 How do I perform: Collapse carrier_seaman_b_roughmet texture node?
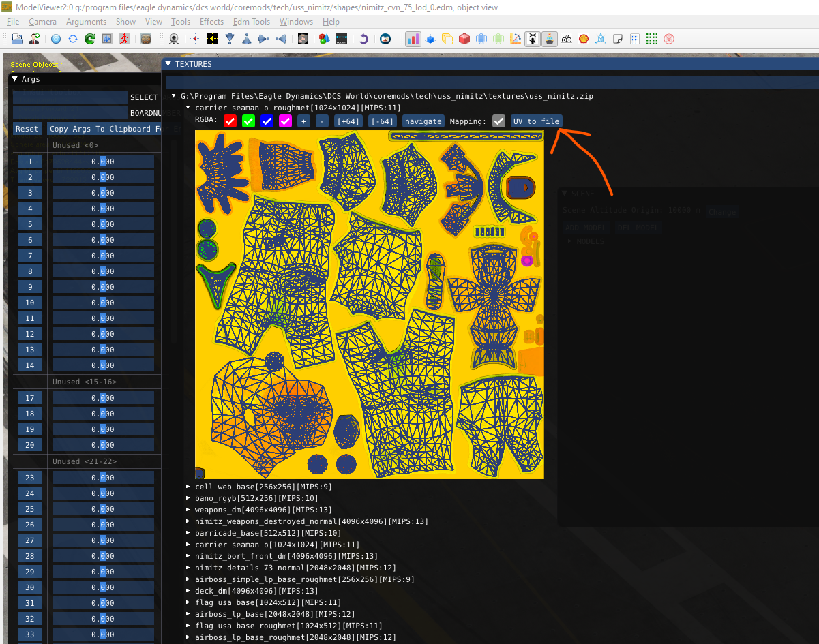(x=188, y=108)
